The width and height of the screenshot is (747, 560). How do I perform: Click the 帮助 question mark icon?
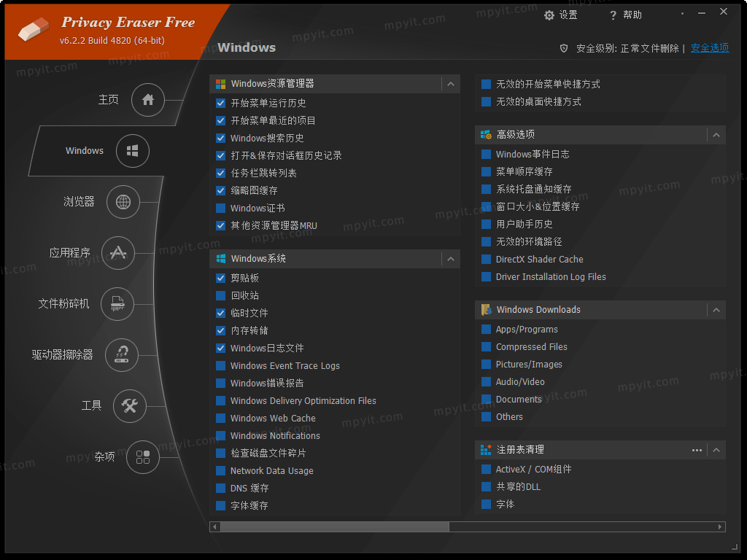point(613,15)
